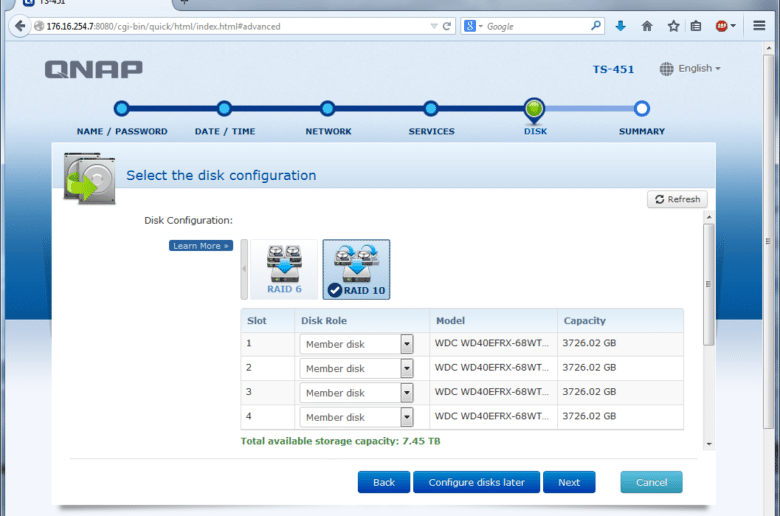This screenshot has width=780, height=516.
Task: Go to the Date / Time step
Action: tap(224, 108)
